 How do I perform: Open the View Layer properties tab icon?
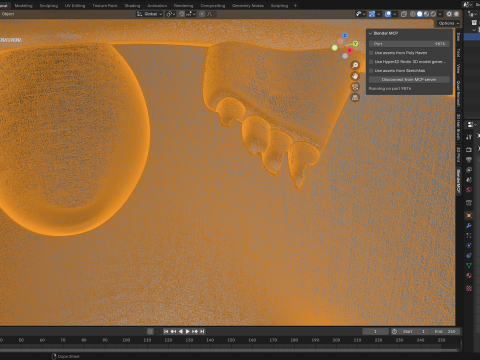click(x=469, y=170)
